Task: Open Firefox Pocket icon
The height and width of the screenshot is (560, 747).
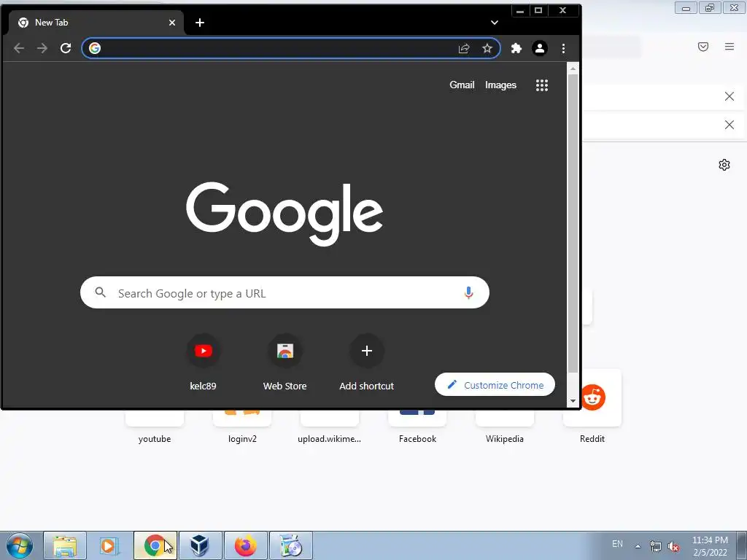Action: tap(703, 47)
